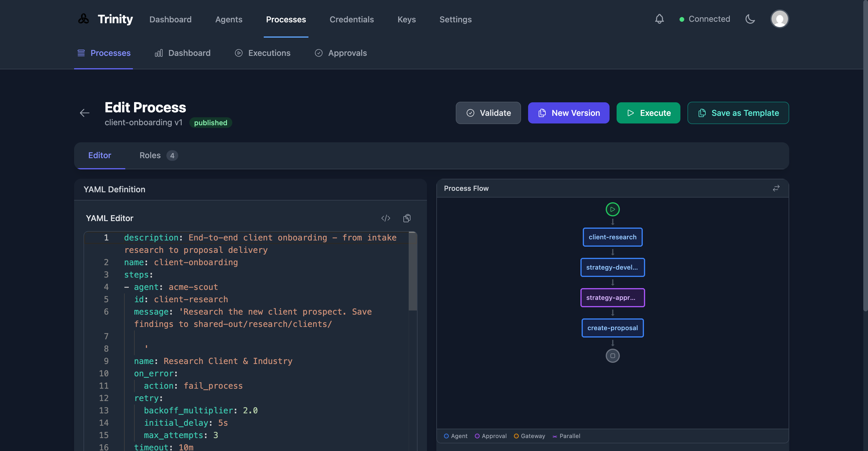
Task: Switch to the Roles tab
Action: [x=150, y=155]
